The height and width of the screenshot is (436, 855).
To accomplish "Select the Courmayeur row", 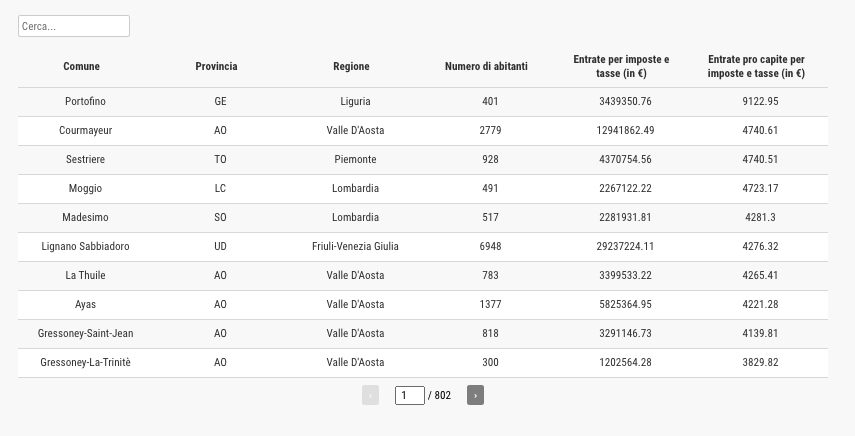I will pos(423,130).
